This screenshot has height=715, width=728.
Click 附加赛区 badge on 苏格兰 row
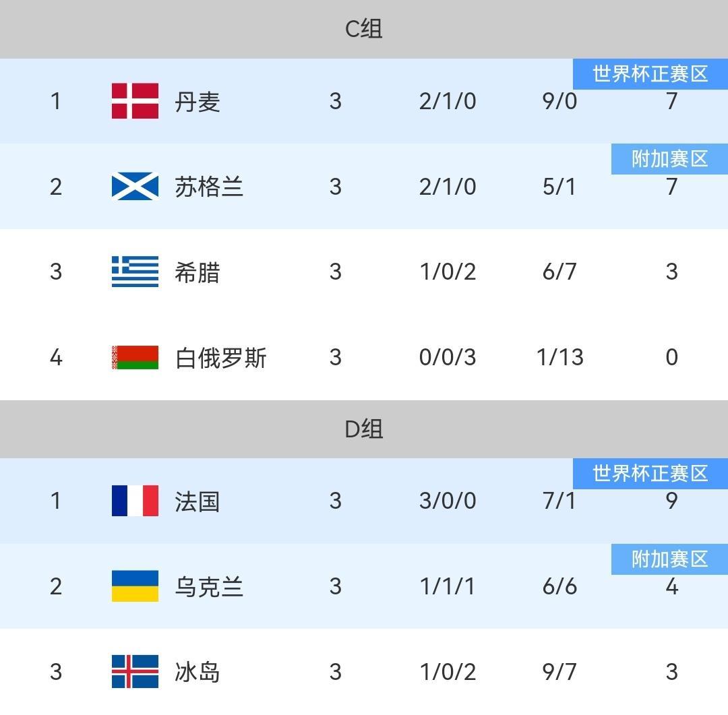(669, 159)
